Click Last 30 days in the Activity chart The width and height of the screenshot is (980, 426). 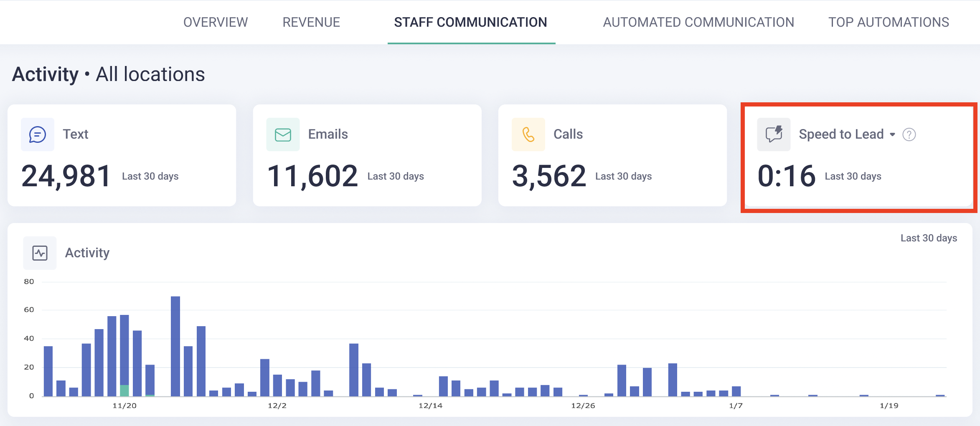coord(929,238)
